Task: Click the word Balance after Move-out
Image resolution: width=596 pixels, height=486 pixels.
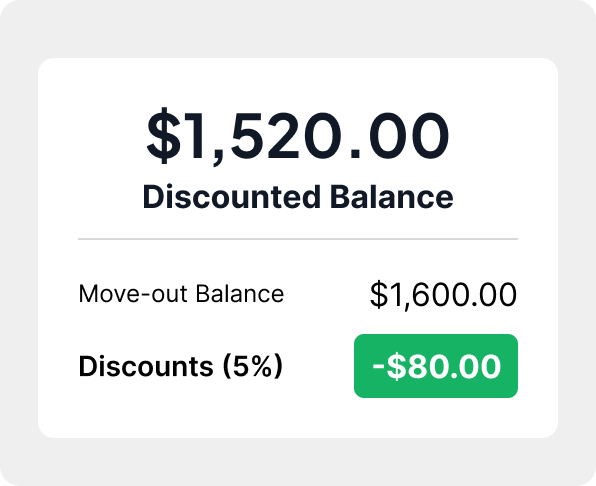Action: tap(240, 294)
